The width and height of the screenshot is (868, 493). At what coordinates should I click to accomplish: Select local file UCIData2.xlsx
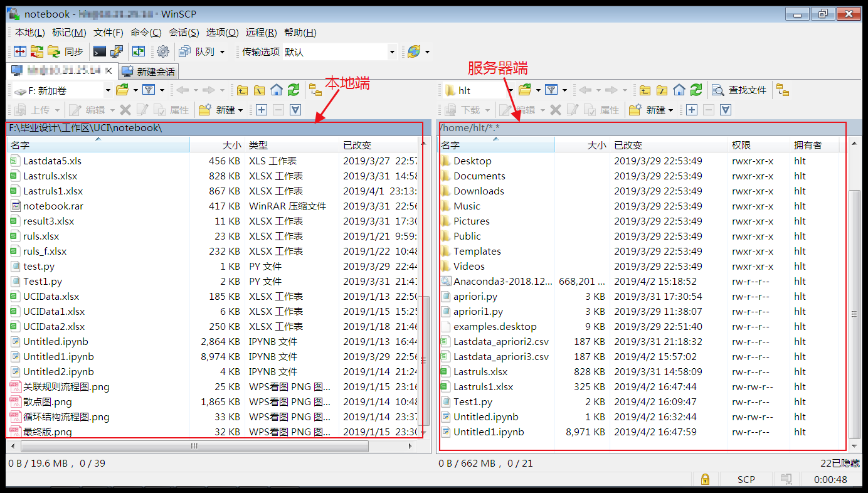point(54,326)
